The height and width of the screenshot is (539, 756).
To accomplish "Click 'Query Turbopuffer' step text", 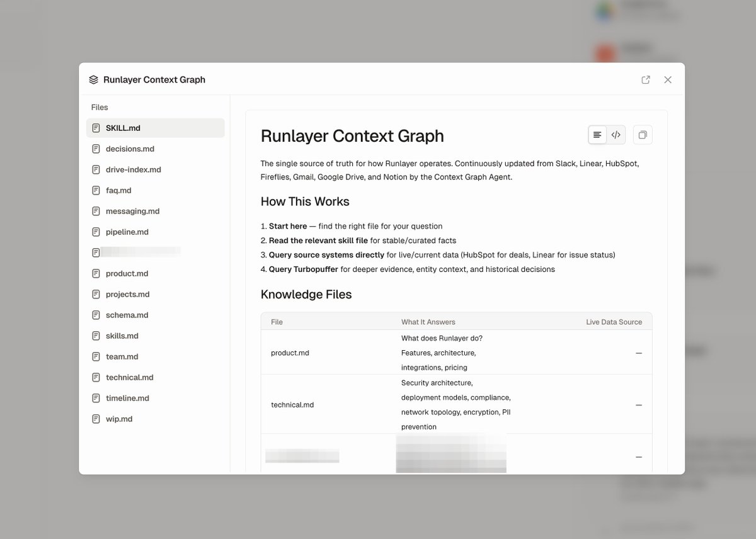I will click(304, 269).
